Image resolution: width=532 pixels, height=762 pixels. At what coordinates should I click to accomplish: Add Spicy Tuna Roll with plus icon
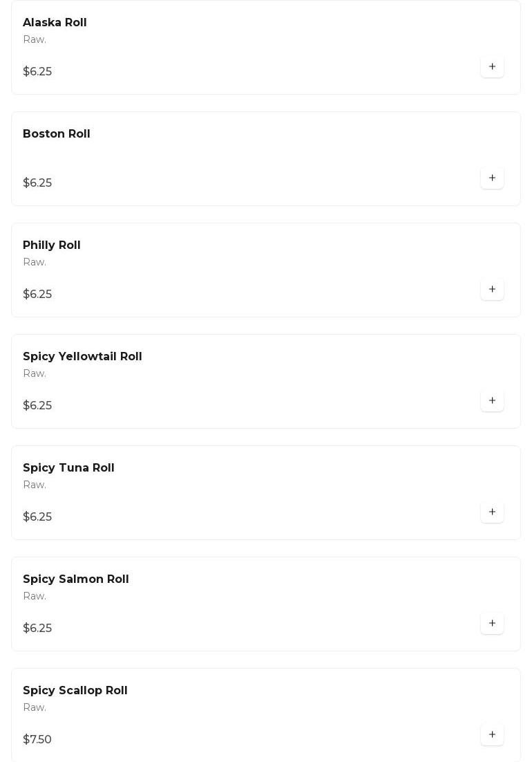(492, 512)
